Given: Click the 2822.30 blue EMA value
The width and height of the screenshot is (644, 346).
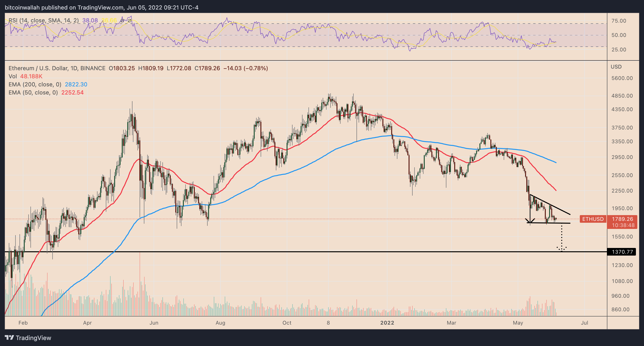Looking at the screenshot, I should click(x=76, y=84).
